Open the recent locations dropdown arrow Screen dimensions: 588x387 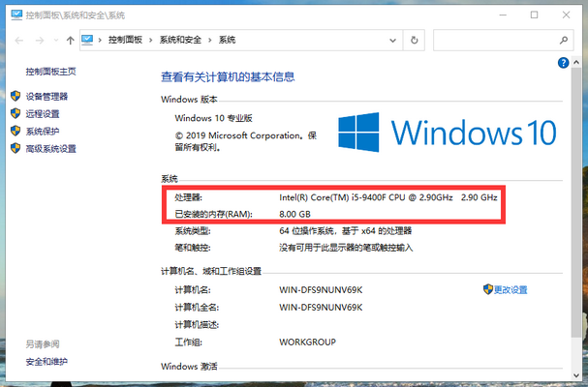[x=55, y=41]
